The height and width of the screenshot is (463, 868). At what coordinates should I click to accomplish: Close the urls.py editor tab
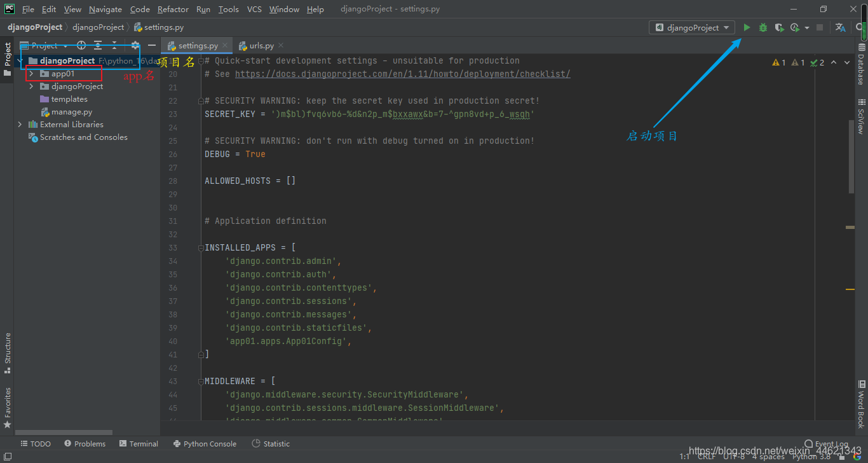pyautogui.click(x=281, y=45)
